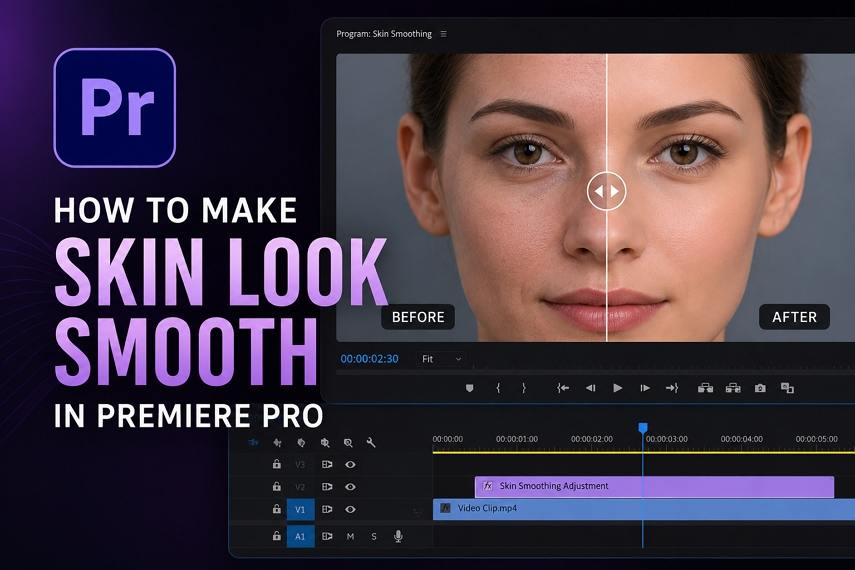Solo track A1 with S button
This screenshot has height=570, width=855.
(374, 537)
